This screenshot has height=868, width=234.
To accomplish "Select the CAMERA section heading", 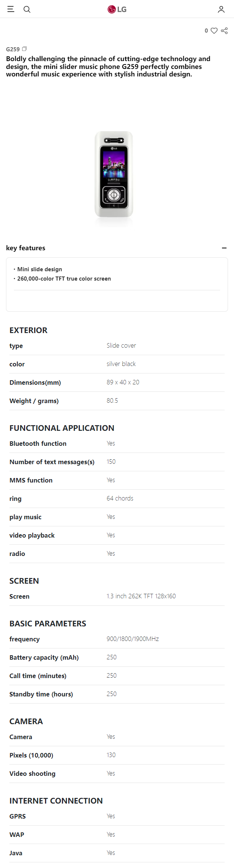I will click(26, 721).
